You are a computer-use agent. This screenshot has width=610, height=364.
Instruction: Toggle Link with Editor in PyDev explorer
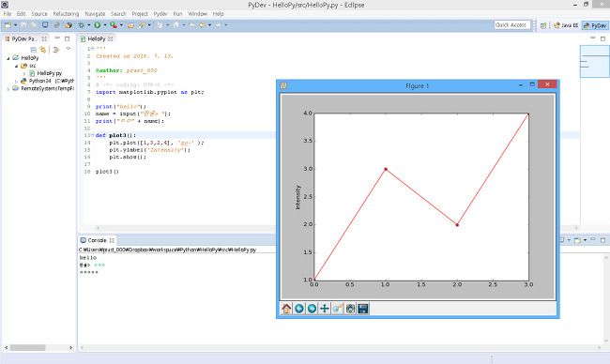point(43,50)
